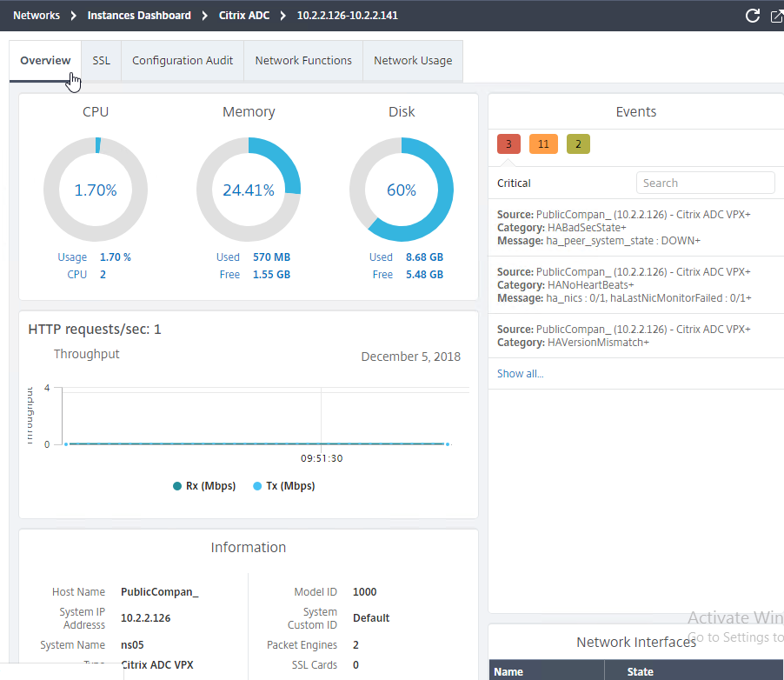Open the Network Functions tab
This screenshot has height=680, width=784.
[x=303, y=61]
